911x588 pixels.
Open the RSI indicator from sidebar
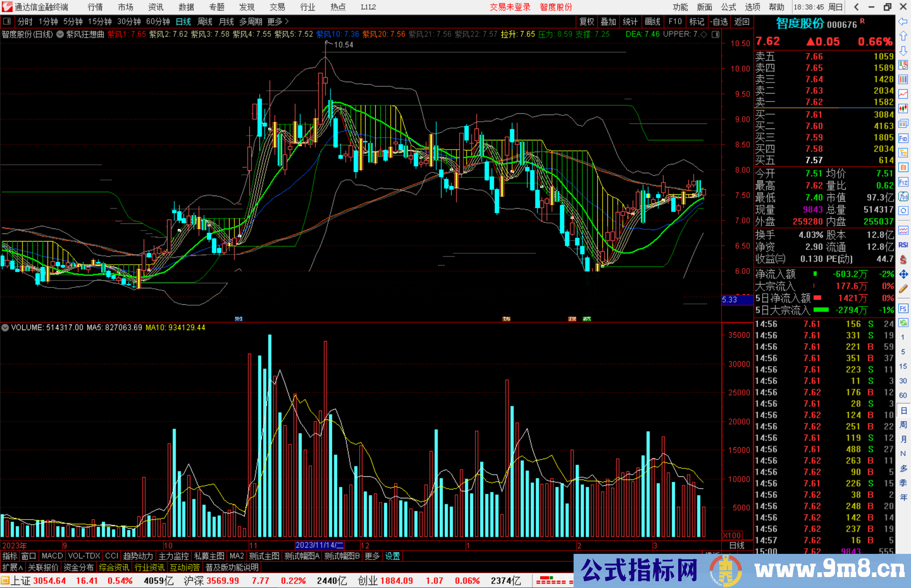pyautogui.click(x=903, y=245)
